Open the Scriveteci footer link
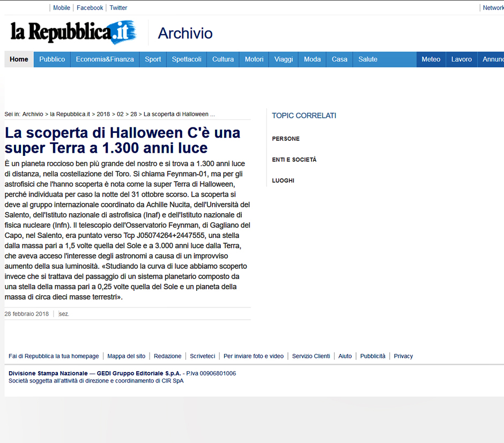Screen dimensions: 504x443 (x=203, y=356)
